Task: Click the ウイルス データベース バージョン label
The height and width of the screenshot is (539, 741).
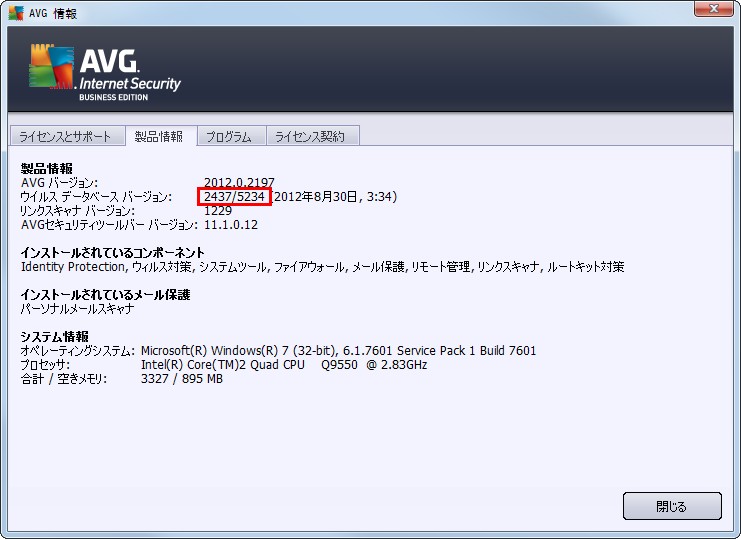Action: click(x=96, y=197)
